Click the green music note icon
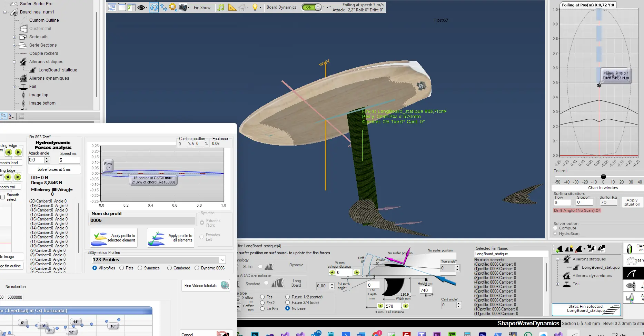644x336 pixels. click(x=221, y=7)
